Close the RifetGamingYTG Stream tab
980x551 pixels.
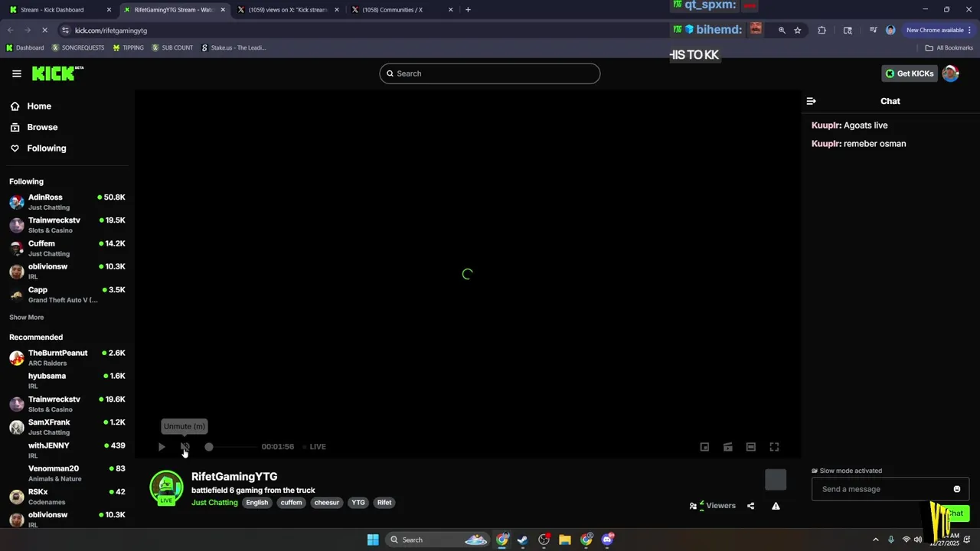click(223, 10)
